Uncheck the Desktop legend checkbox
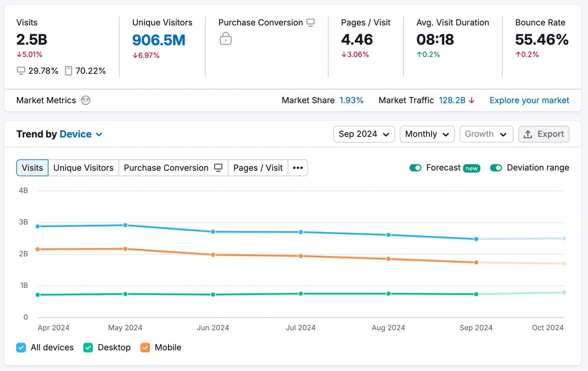The height and width of the screenshot is (371, 588). [88, 348]
